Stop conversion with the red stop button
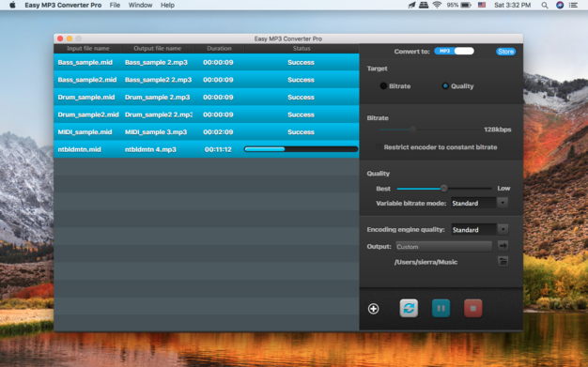Image resolution: width=588 pixels, height=367 pixels. [472, 309]
